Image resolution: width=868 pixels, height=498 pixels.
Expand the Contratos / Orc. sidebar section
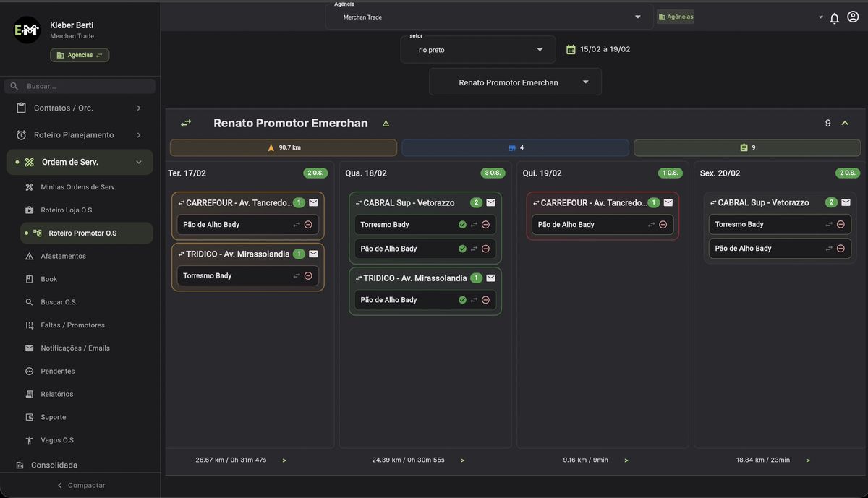point(76,107)
